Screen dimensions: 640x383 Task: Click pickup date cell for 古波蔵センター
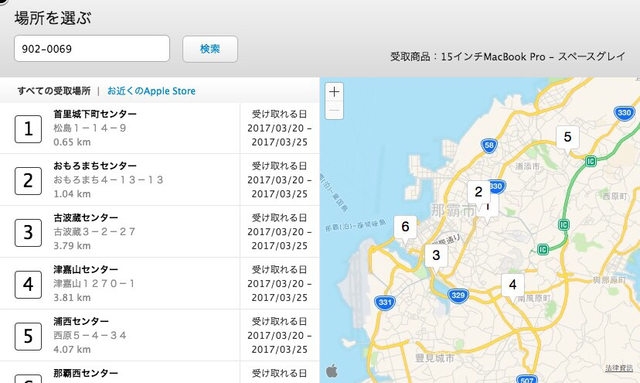(x=280, y=232)
